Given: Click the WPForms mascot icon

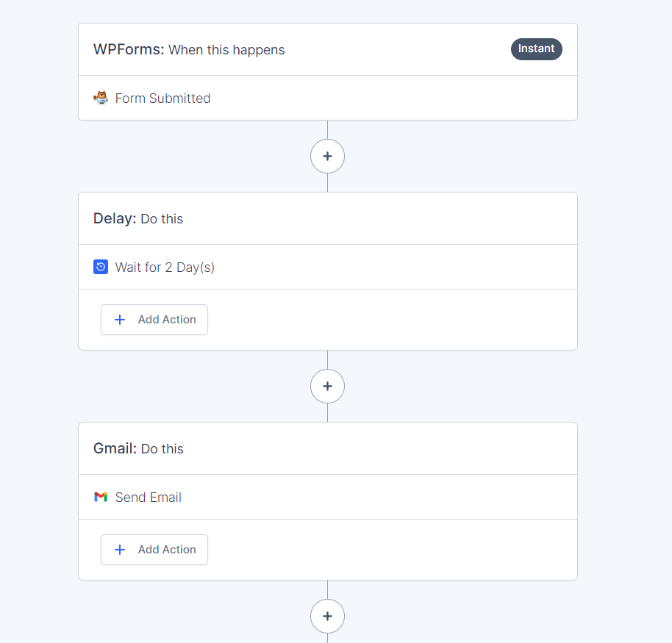Looking at the screenshot, I should click(x=101, y=98).
